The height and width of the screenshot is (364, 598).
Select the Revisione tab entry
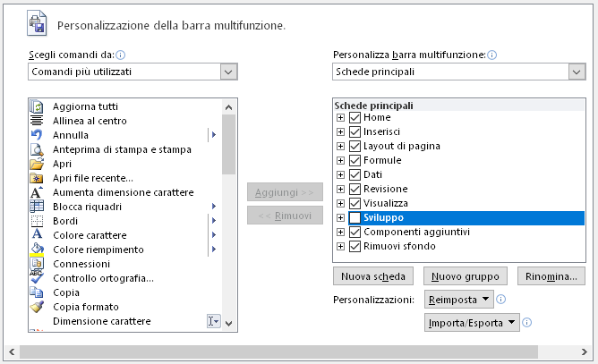point(386,189)
